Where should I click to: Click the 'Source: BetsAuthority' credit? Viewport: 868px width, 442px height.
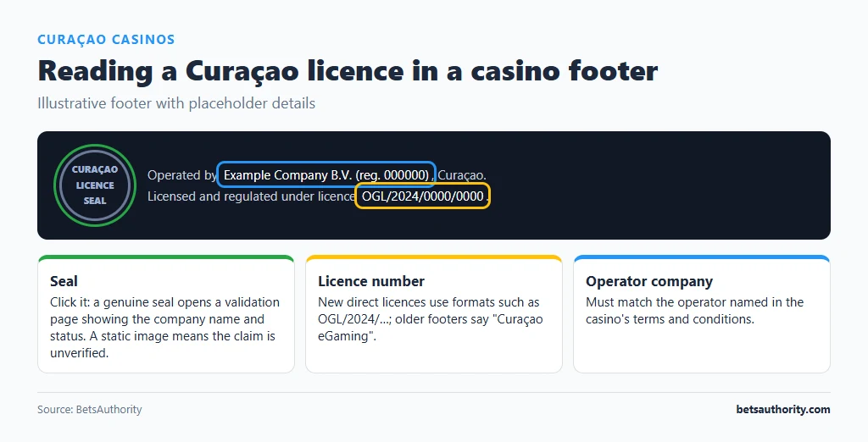point(90,410)
